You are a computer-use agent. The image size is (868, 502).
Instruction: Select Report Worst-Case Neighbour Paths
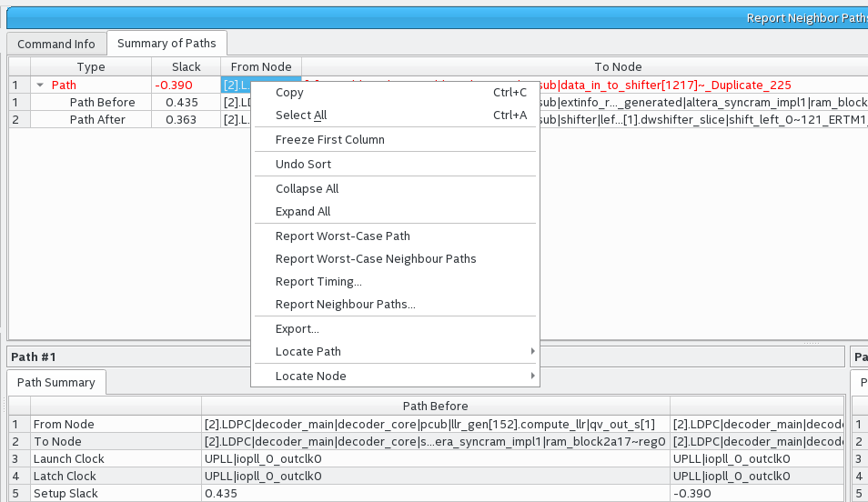tap(375, 259)
